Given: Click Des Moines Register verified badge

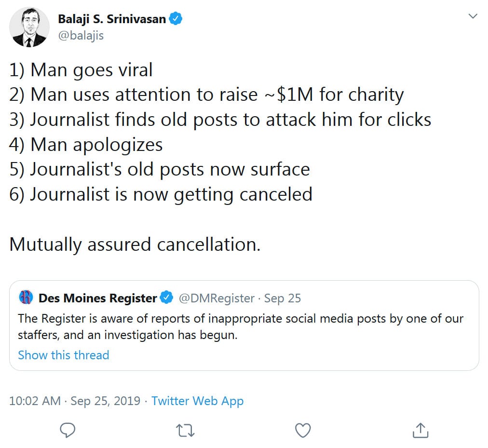Looking at the screenshot, I should tap(167, 298).
